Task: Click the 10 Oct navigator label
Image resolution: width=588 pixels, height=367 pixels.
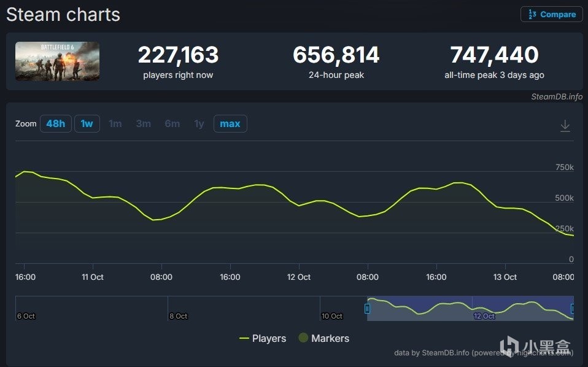Action: 332,316
